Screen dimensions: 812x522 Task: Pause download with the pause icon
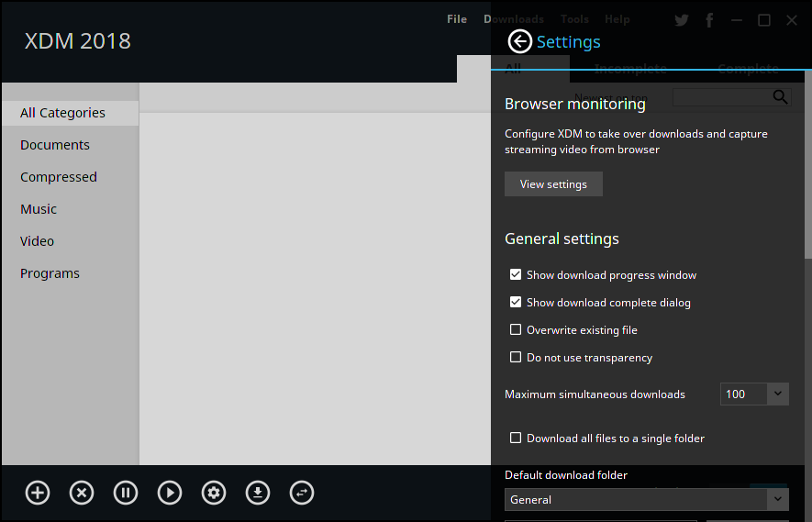click(126, 493)
